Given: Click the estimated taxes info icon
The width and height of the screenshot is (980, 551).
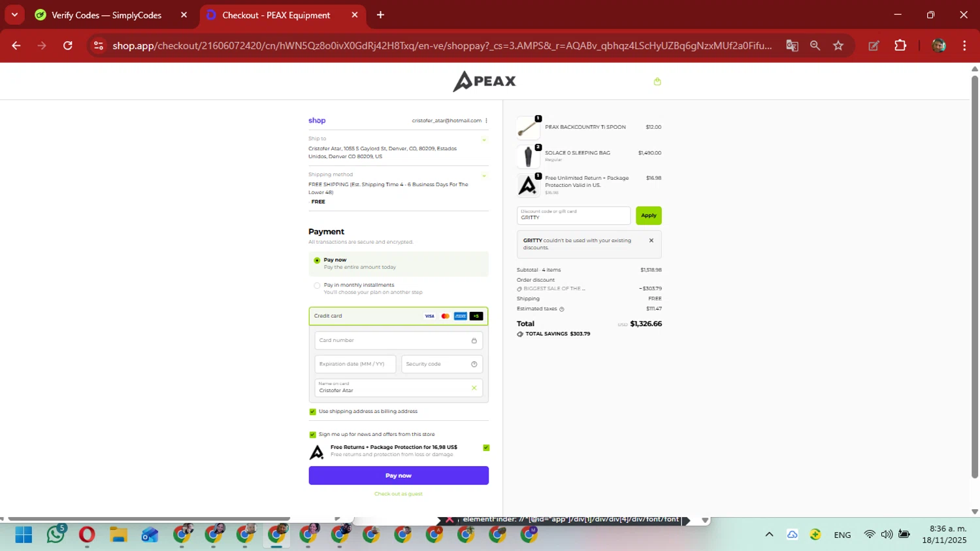Looking at the screenshot, I should pos(562,309).
